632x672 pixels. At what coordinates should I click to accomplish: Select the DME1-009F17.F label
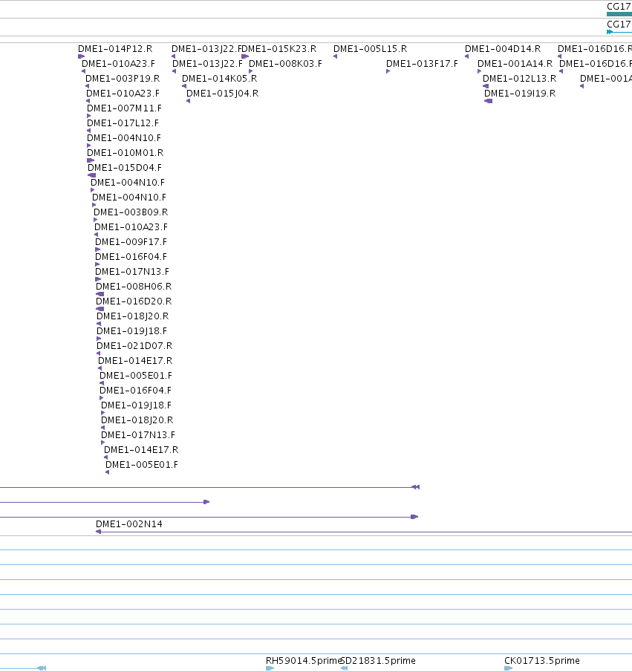(x=131, y=242)
